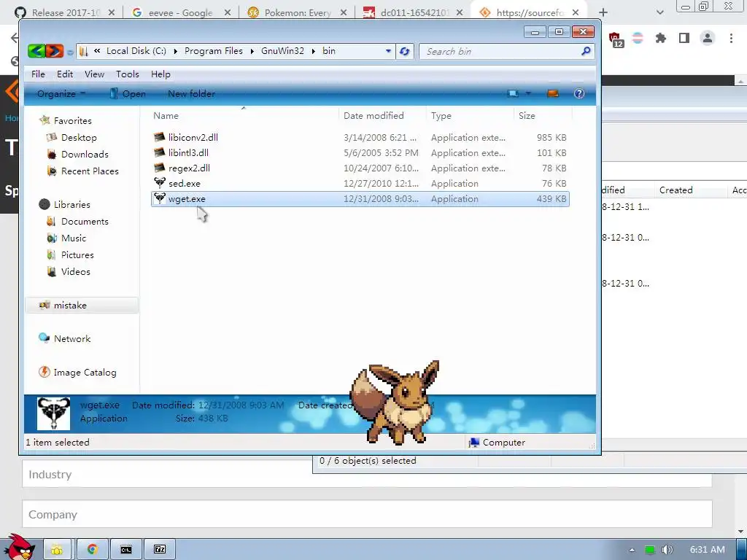Select the wget.exe file icon

[160, 198]
